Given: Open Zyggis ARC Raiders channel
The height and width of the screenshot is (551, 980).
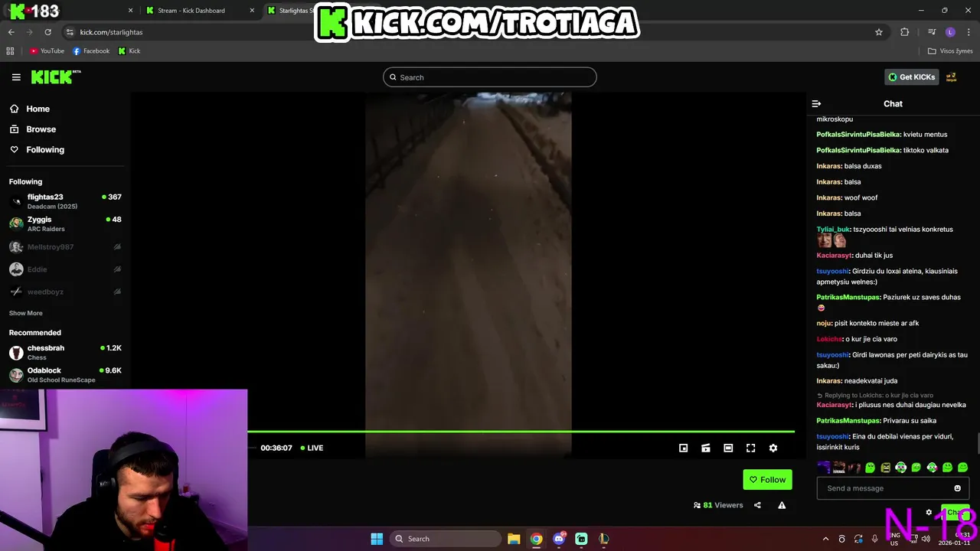Looking at the screenshot, I should point(65,223).
